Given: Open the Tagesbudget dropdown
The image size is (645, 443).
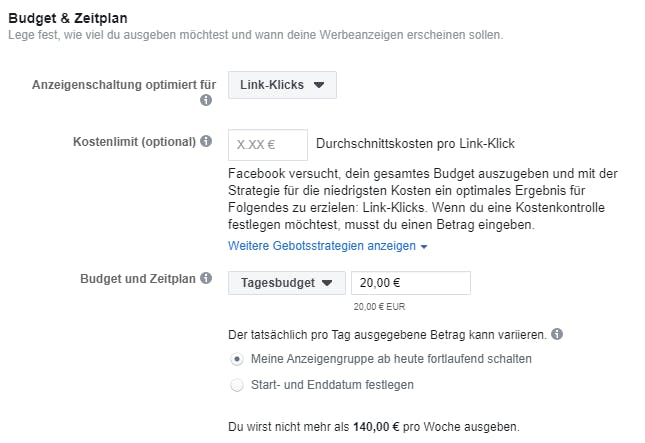Looking at the screenshot, I should pyautogui.click(x=287, y=283).
